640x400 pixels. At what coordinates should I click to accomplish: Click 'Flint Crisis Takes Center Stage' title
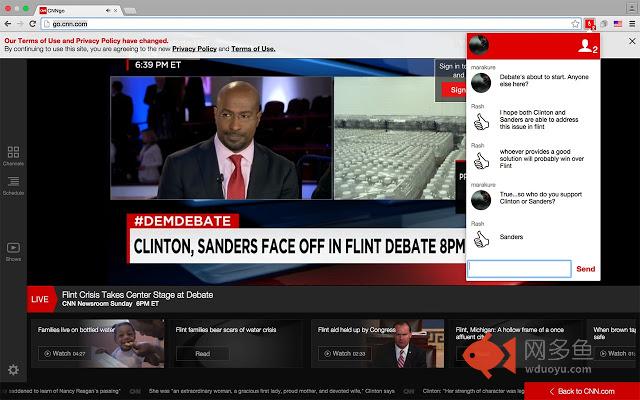(x=138, y=295)
